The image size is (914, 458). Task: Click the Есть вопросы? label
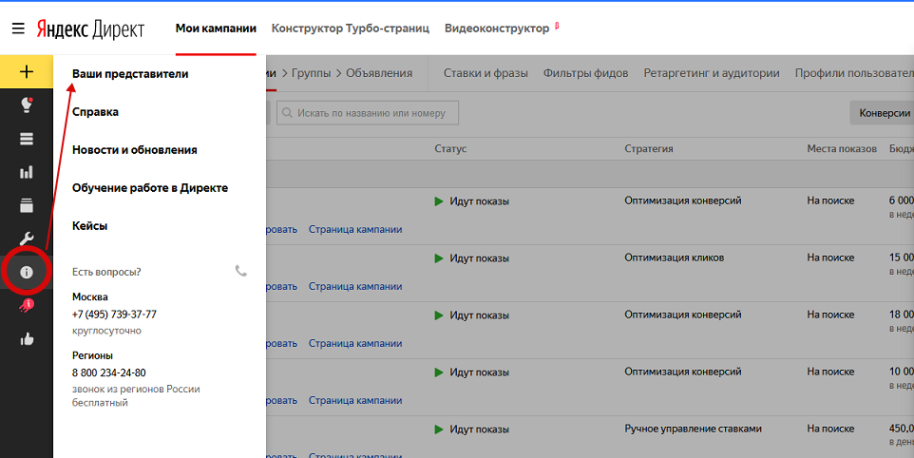tap(106, 272)
